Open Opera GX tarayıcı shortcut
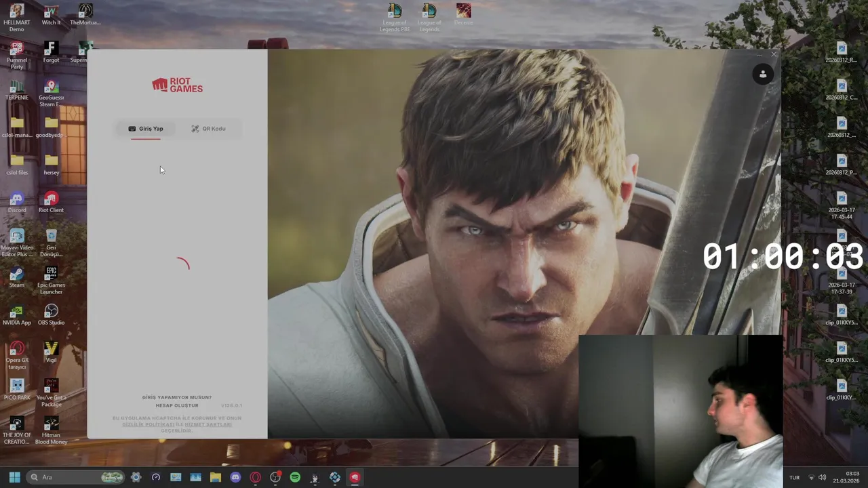 tap(17, 355)
